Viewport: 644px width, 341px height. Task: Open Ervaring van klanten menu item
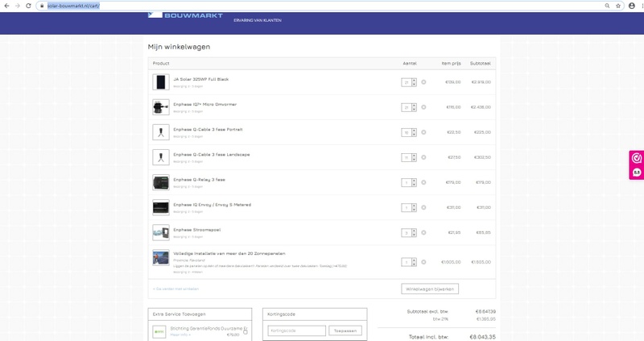258,20
